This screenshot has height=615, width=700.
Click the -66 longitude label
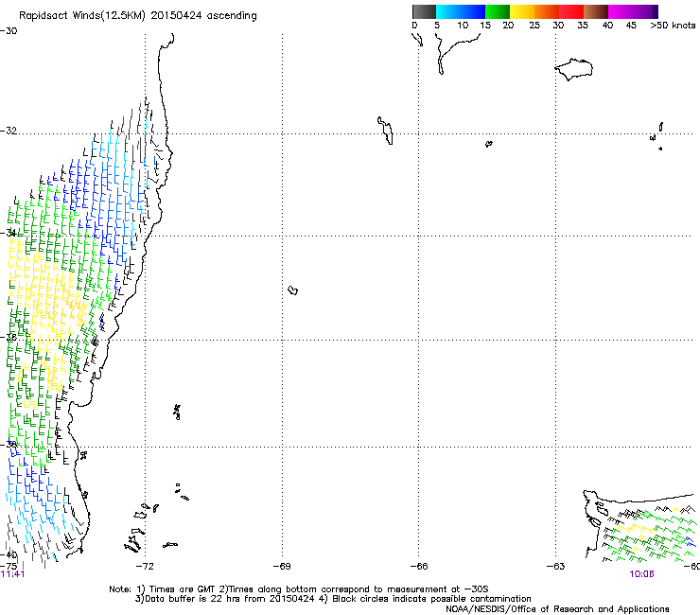coord(419,567)
